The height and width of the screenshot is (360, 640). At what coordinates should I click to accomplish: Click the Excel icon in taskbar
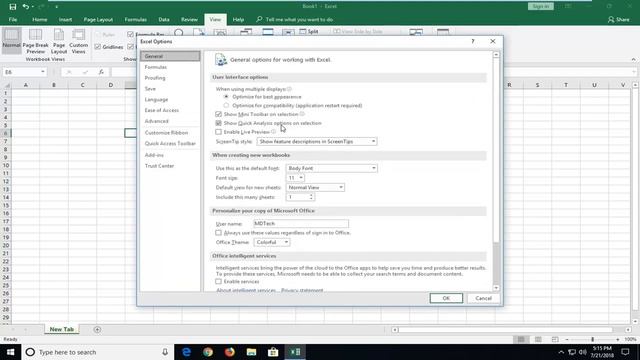295,352
